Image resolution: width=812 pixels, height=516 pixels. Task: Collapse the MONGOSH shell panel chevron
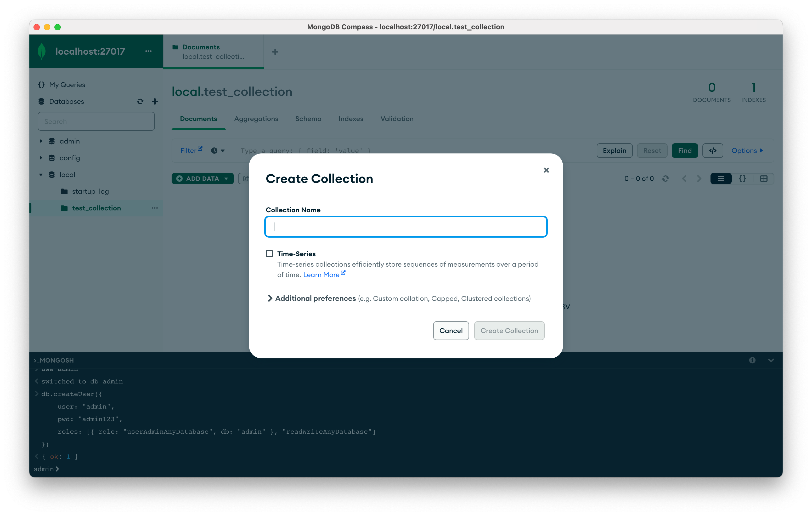pos(771,360)
